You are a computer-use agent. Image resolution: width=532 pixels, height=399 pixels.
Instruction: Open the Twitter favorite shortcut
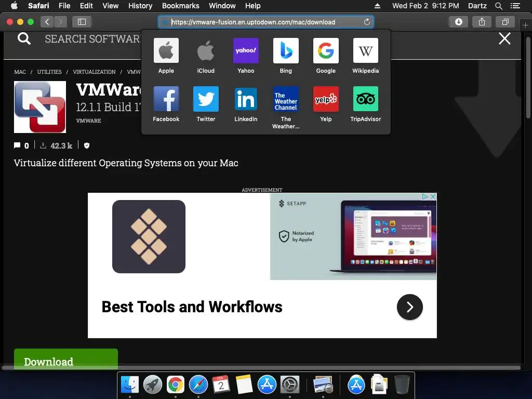pyautogui.click(x=206, y=104)
